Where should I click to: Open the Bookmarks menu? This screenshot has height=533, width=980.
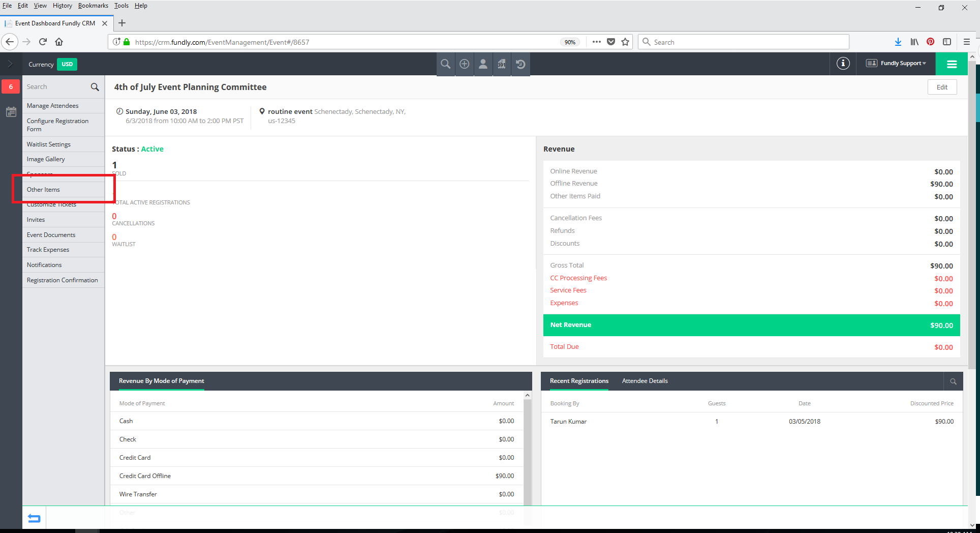(93, 6)
